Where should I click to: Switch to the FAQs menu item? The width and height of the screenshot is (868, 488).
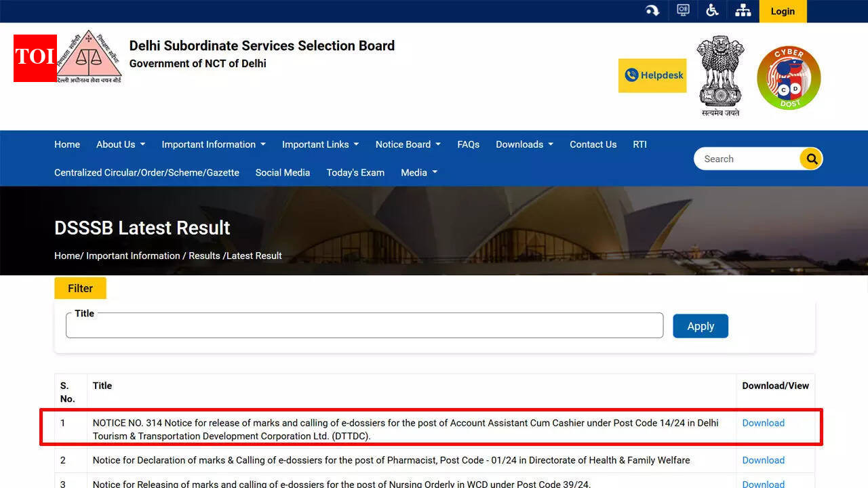468,144
